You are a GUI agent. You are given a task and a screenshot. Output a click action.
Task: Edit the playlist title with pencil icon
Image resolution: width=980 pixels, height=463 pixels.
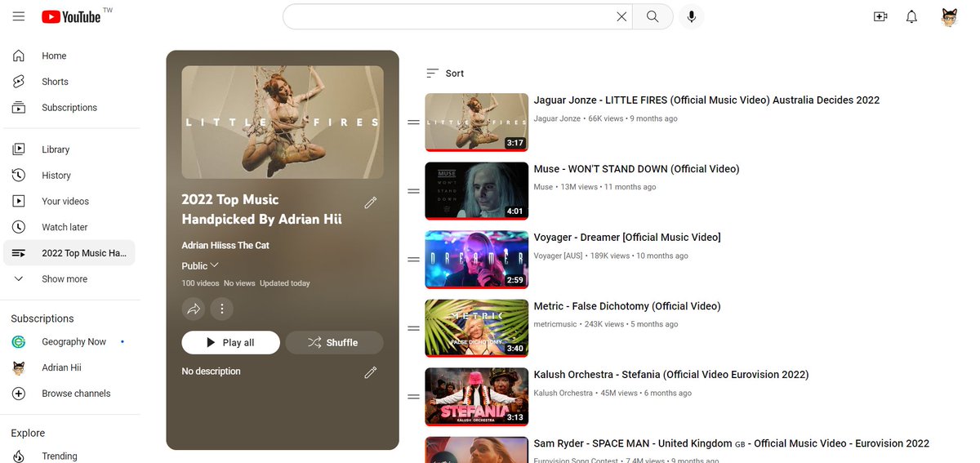click(371, 203)
